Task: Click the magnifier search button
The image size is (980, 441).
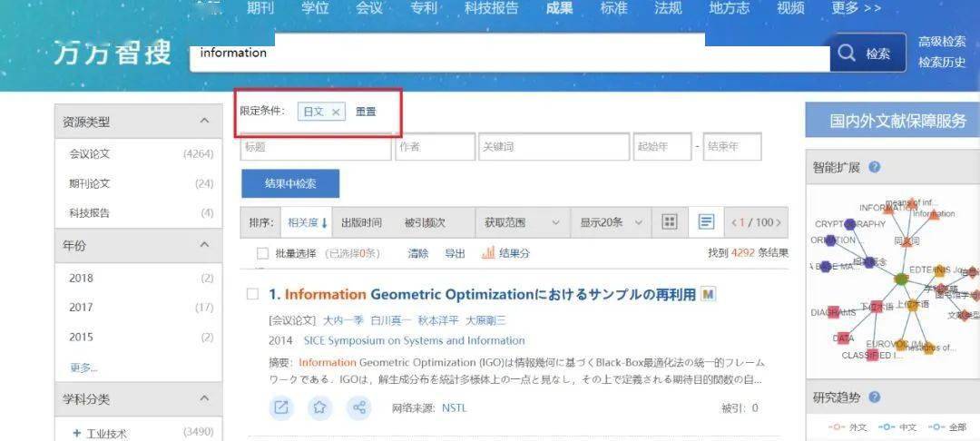Action: (x=865, y=54)
